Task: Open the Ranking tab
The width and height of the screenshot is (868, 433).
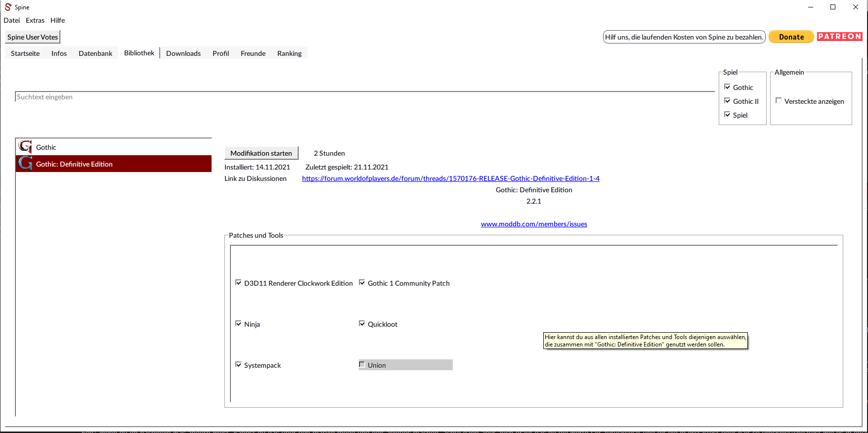Action: pyautogui.click(x=289, y=53)
